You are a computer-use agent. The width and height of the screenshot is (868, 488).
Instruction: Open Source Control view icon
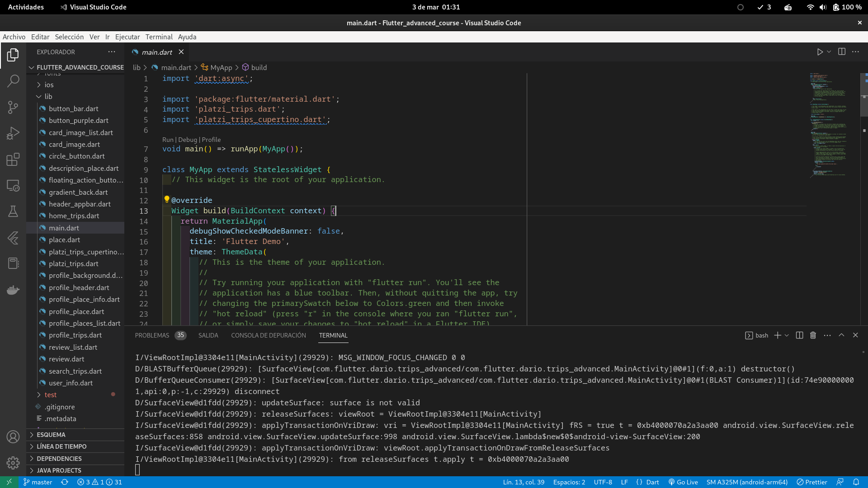point(13,107)
